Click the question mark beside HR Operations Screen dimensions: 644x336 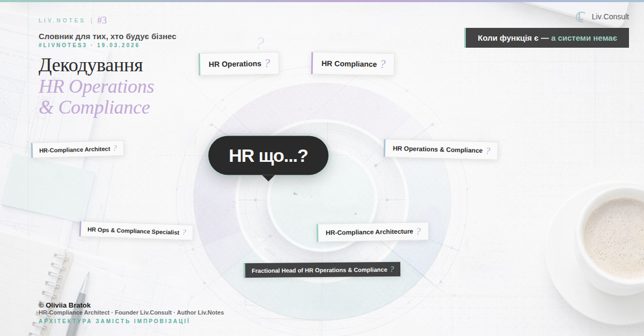267,64
